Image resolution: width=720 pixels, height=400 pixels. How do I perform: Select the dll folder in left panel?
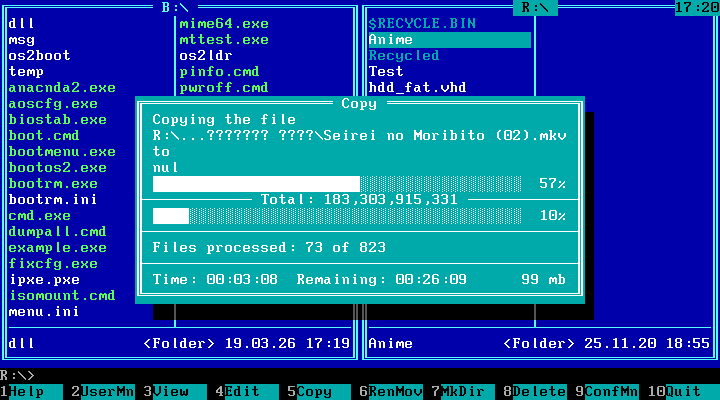coord(21,23)
